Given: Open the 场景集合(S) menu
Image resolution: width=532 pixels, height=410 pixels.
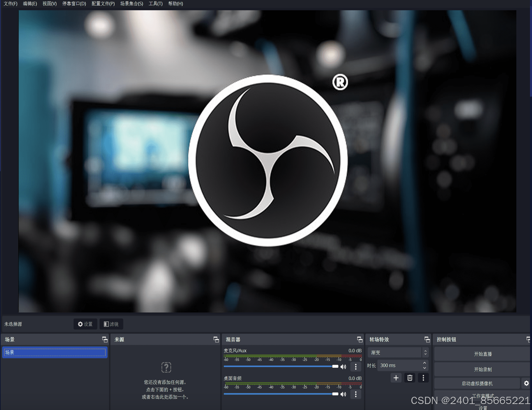Looking at the screenshot, I should 132,4.
